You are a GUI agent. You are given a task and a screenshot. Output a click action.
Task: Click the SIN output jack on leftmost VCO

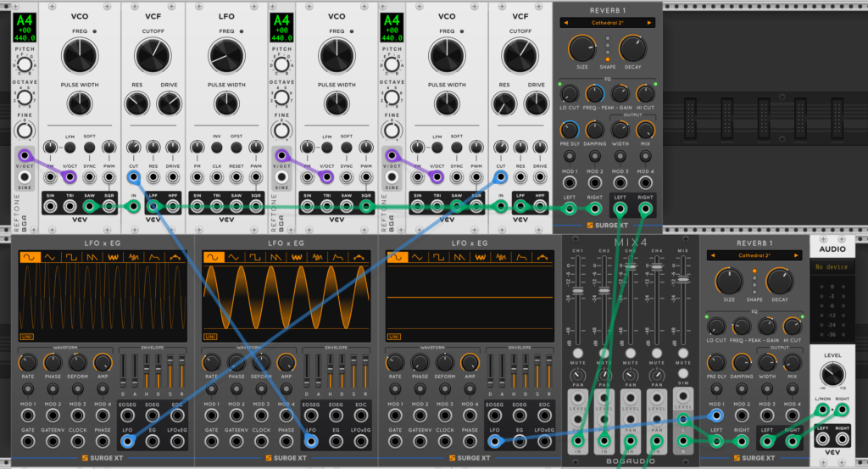pos(50,207)
